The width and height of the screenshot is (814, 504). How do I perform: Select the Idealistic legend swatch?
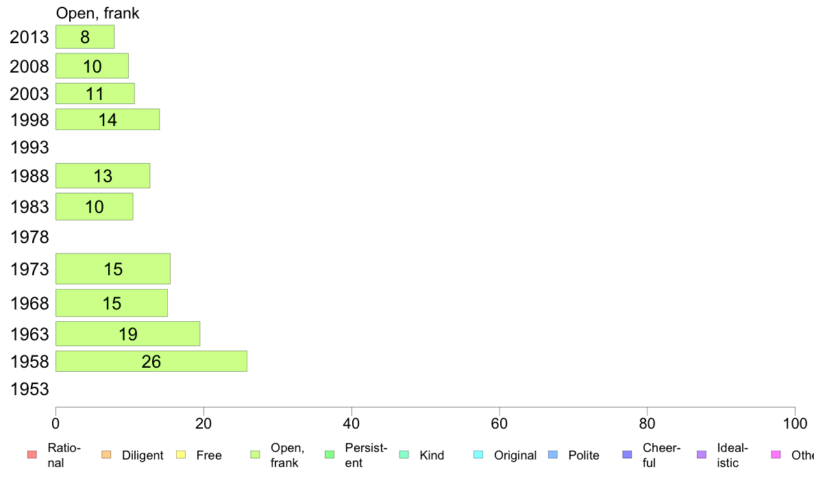coord(702,455)
